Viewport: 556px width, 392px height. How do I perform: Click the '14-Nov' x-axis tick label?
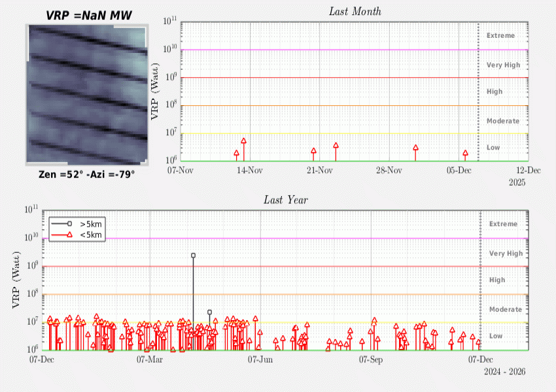click(249, 171)
